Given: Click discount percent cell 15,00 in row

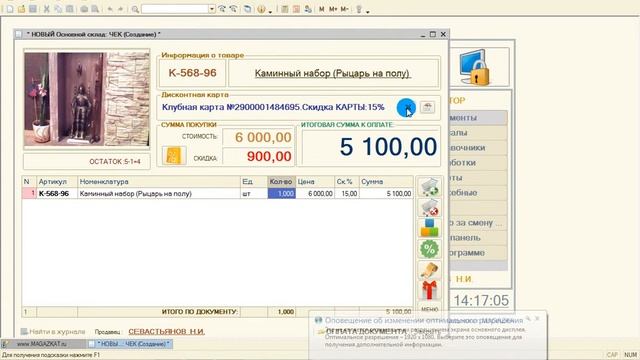Looking at the screenshot, I should [x=347, y=193].
